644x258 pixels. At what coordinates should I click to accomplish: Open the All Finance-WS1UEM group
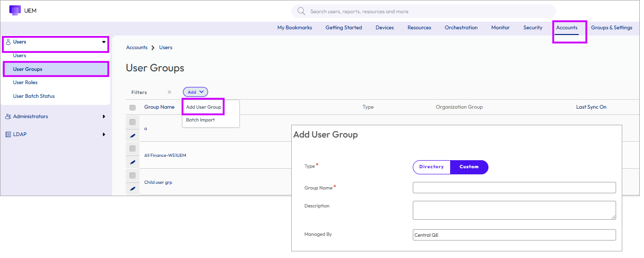click(x=165, y=155)
